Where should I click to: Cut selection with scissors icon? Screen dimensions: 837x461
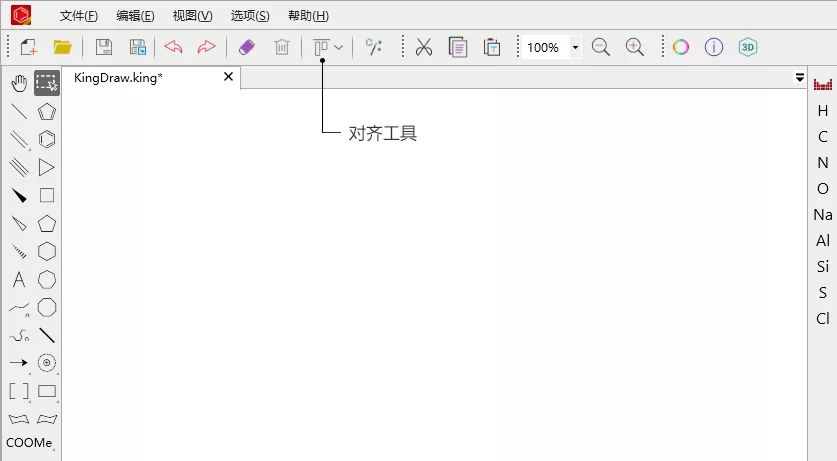424,47
